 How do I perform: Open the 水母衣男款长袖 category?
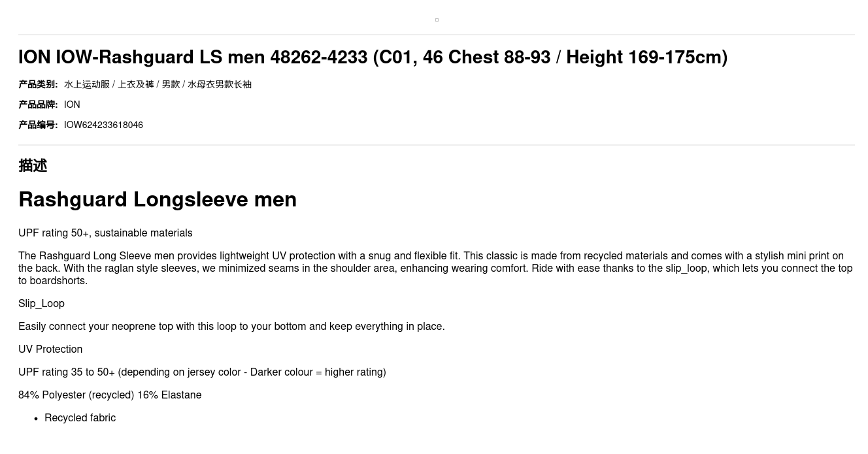point(220,84)
